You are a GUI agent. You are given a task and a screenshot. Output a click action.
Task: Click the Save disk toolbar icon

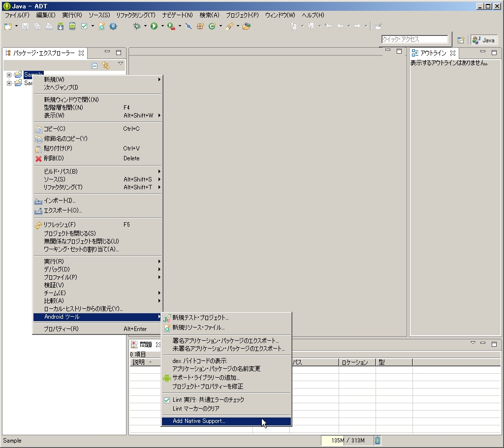point(26,27)
